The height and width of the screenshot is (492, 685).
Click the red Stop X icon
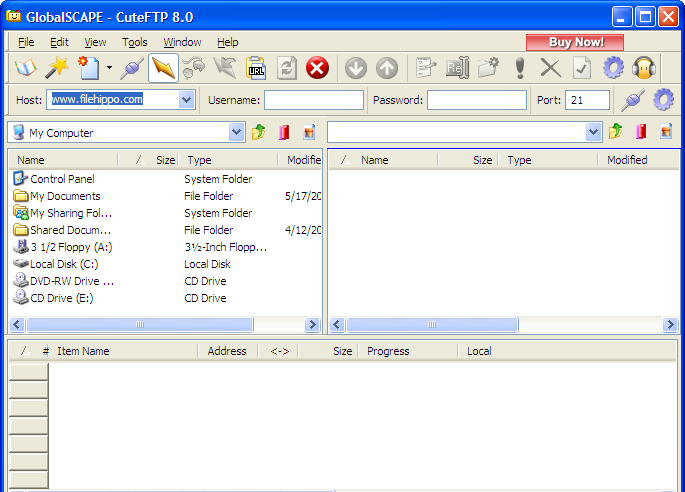[x=318, y=68]
